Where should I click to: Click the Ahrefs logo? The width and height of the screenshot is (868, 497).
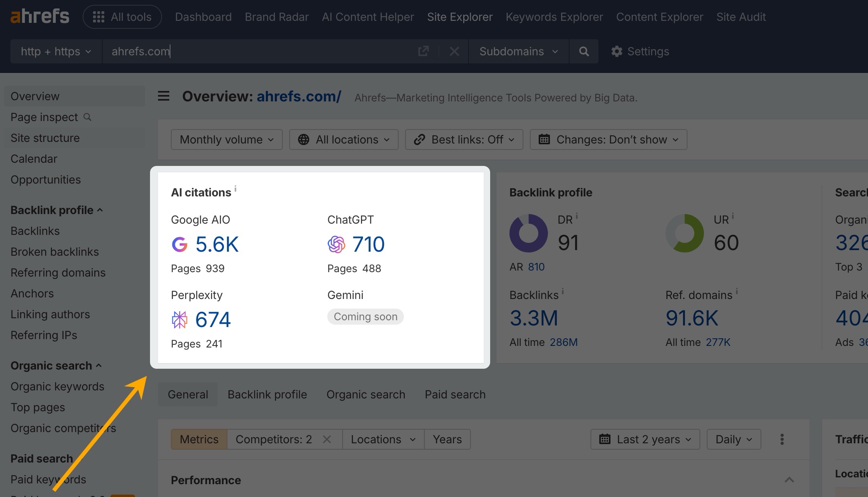point(40,17)
